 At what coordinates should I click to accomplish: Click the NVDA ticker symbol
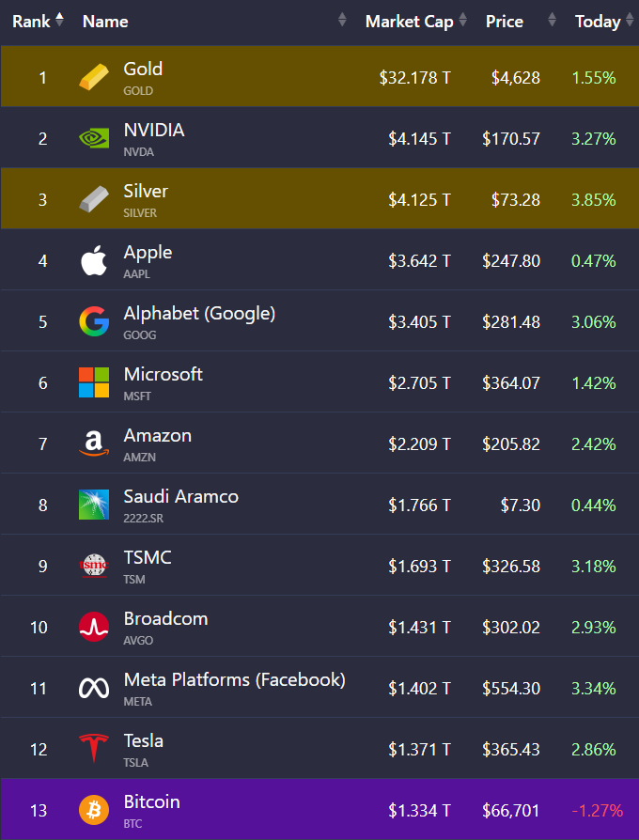coord(139,152)
